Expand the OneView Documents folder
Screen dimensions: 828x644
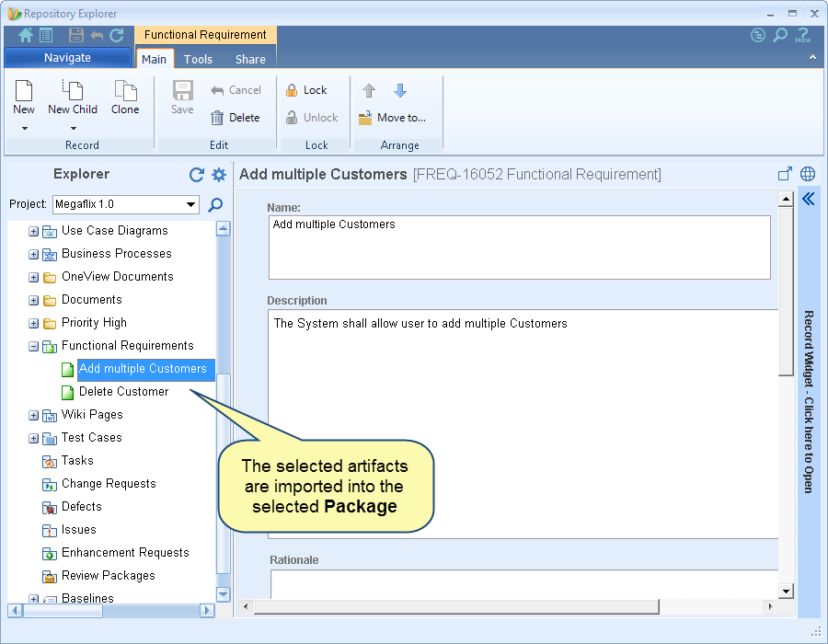(x=33, y=277)
